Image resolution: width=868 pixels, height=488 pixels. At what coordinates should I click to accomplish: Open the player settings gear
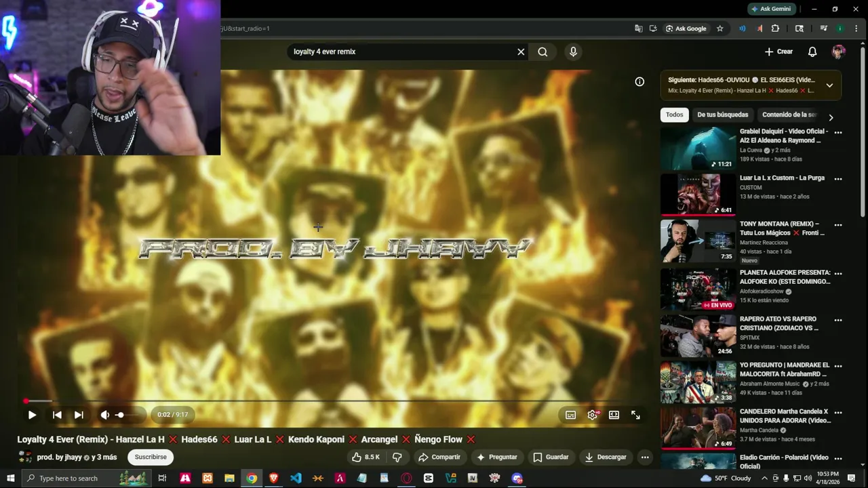point(593,415)
